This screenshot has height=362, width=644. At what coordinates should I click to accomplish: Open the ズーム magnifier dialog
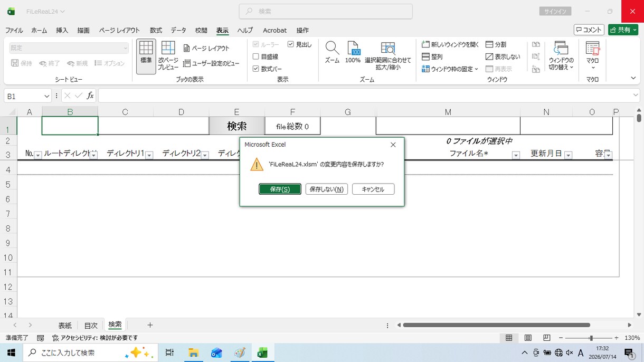tap(332, 53)
